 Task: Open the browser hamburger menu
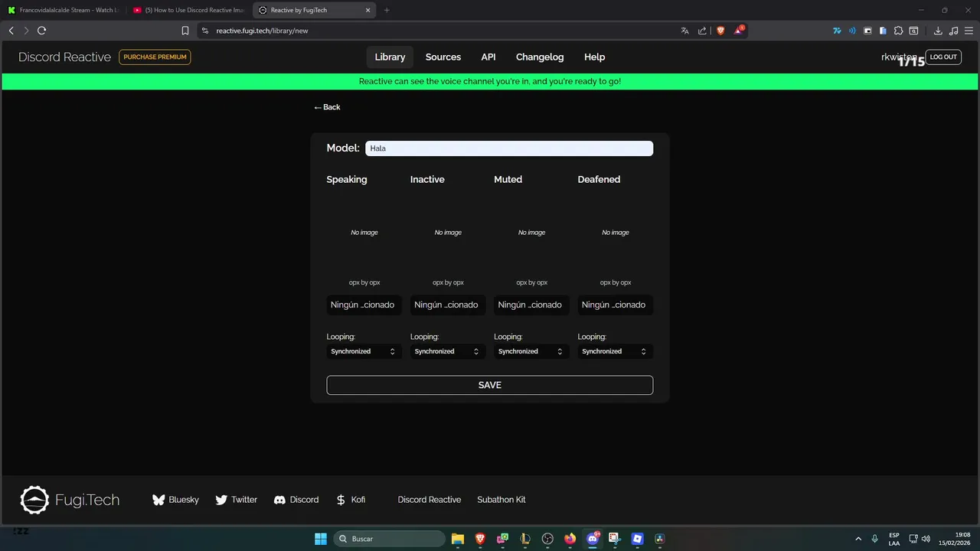click(969, 31)
